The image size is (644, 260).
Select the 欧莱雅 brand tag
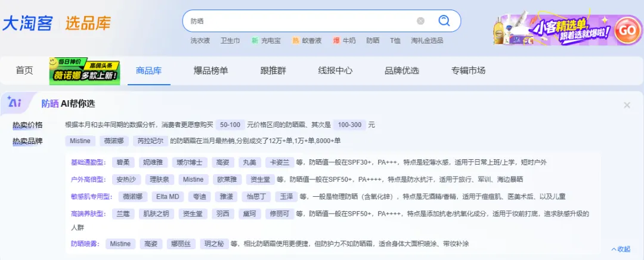click(227, 179)
